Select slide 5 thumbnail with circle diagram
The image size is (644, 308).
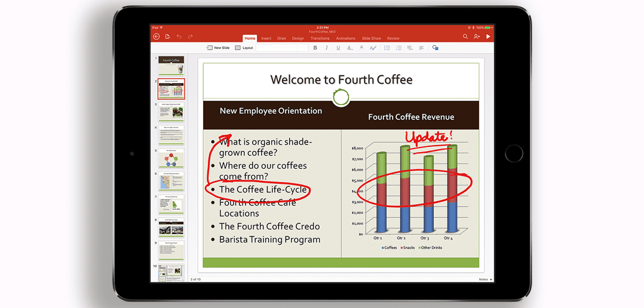click(171, 158)
